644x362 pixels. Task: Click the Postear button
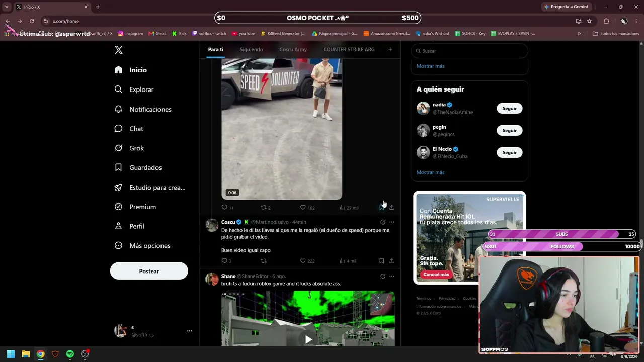coord(149,271)
